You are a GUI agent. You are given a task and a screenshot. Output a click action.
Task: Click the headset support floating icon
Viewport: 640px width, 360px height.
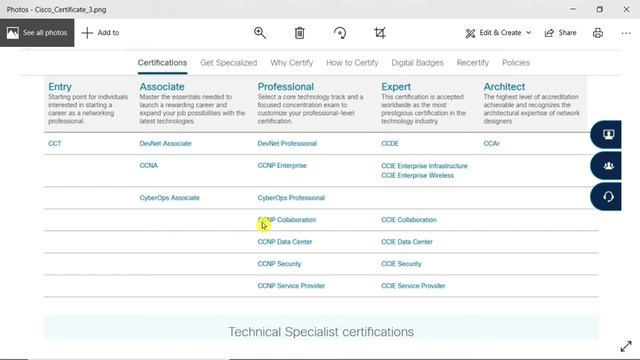pyautogui.click(x=606, y=197)
